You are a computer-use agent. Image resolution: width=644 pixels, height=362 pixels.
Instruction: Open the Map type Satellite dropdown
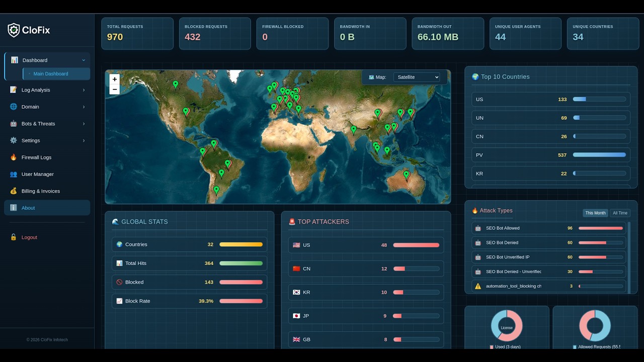click(417, 77)
